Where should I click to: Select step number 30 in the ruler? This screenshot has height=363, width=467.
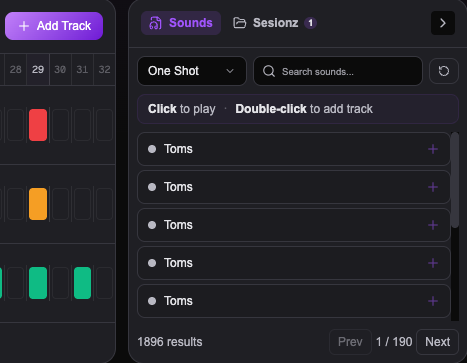[60, 69]
